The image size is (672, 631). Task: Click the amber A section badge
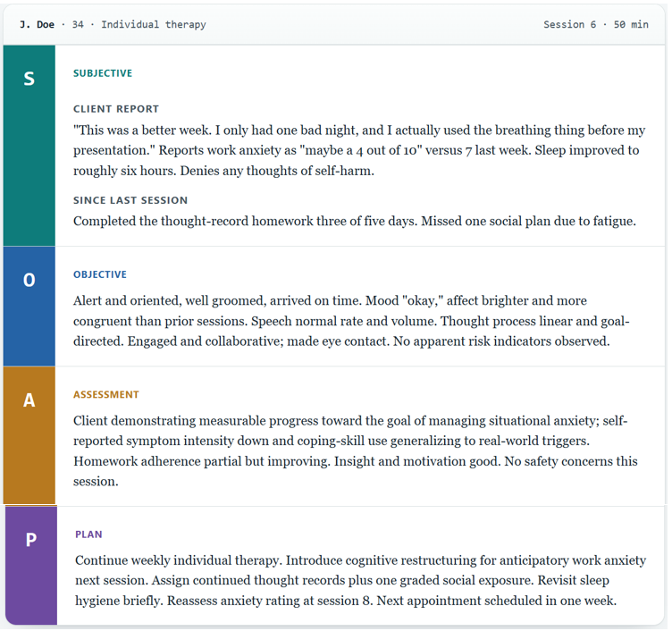(x=29, y=435)
